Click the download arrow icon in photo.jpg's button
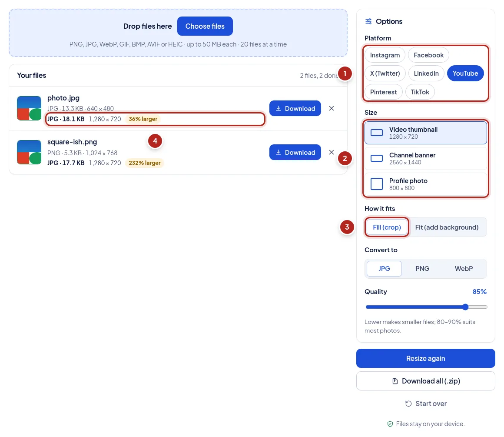504x437 pixels. tap(279, 108)
